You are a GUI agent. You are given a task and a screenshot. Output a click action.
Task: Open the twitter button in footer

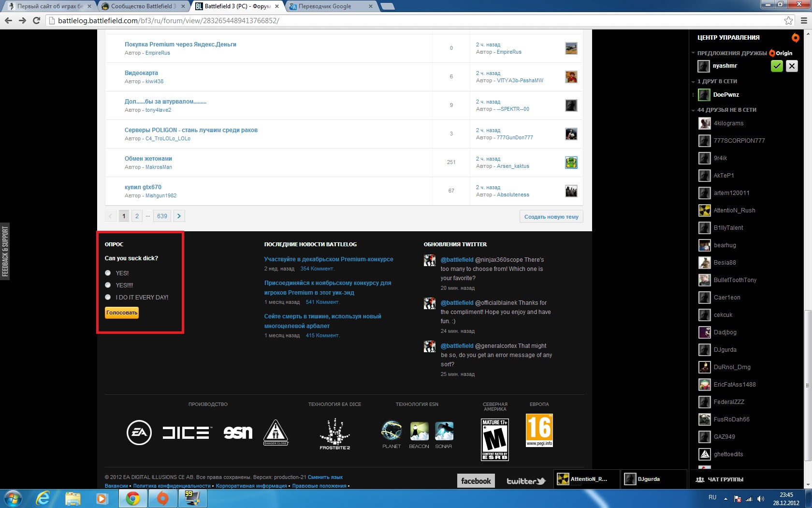[526, 481]
